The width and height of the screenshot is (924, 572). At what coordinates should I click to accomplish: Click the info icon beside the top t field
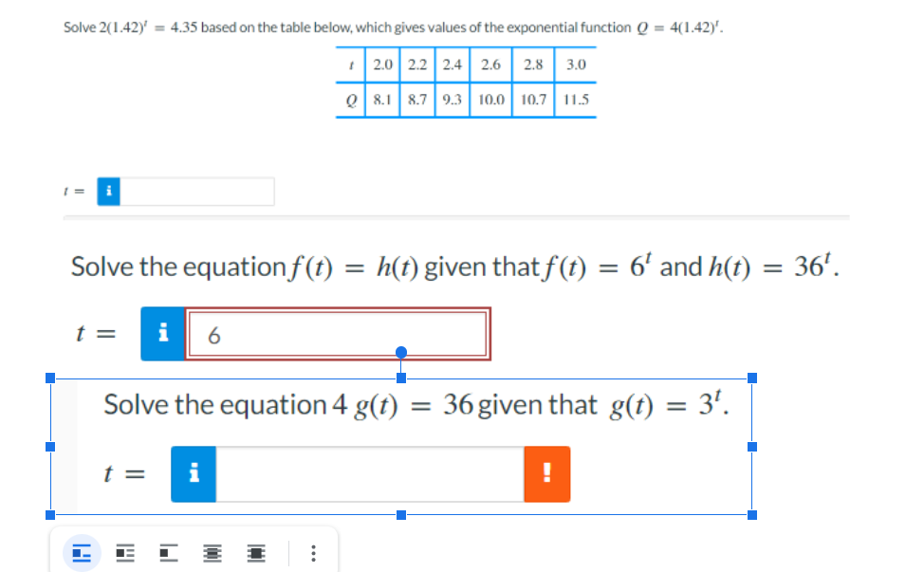pyautogui.click(x=108, y=191)
